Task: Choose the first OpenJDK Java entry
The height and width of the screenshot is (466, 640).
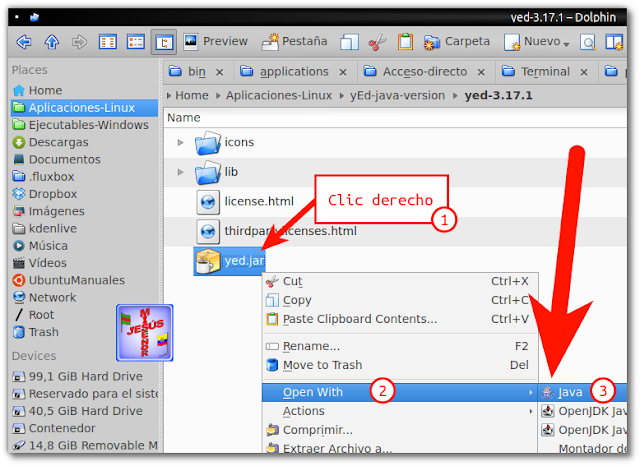Action: click(x=583, y=411)
